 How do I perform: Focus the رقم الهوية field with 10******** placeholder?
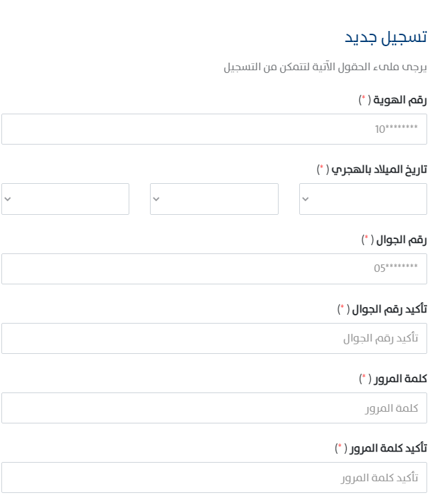[214, 129]
